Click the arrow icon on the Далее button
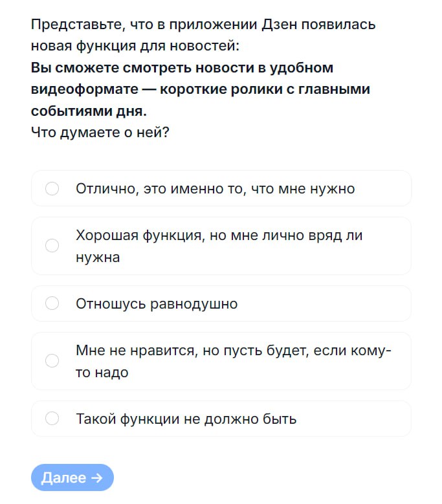The image size is (442, 504). click(x=97, y=478)
